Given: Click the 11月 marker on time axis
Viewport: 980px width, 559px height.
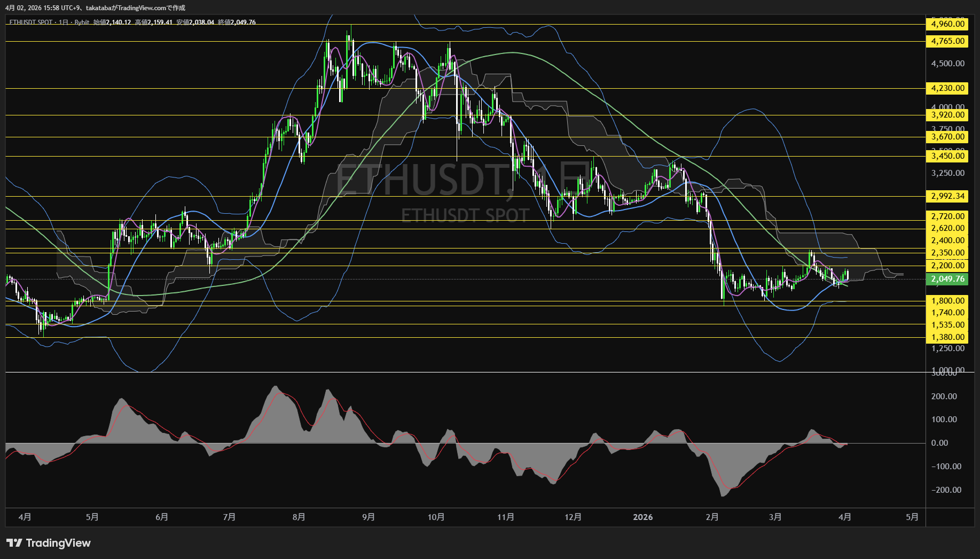Looking at the screenshot, I should click(x=505, y=517).
